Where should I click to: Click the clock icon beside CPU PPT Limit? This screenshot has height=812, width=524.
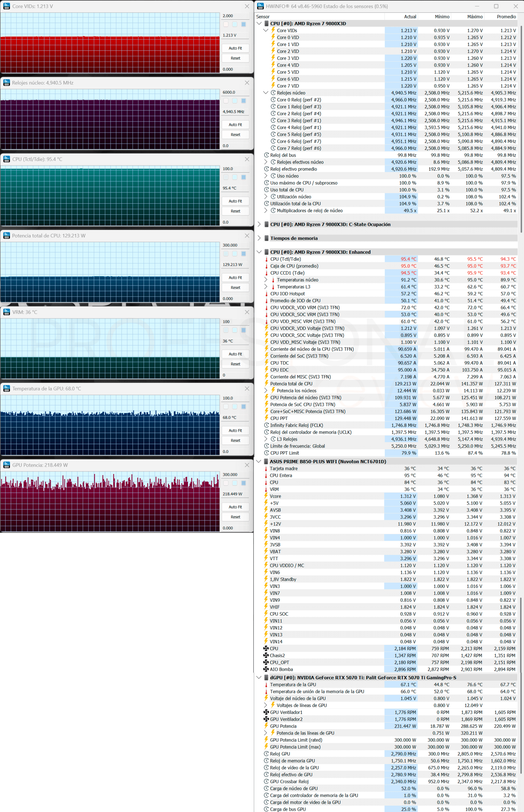coord(266,453)
